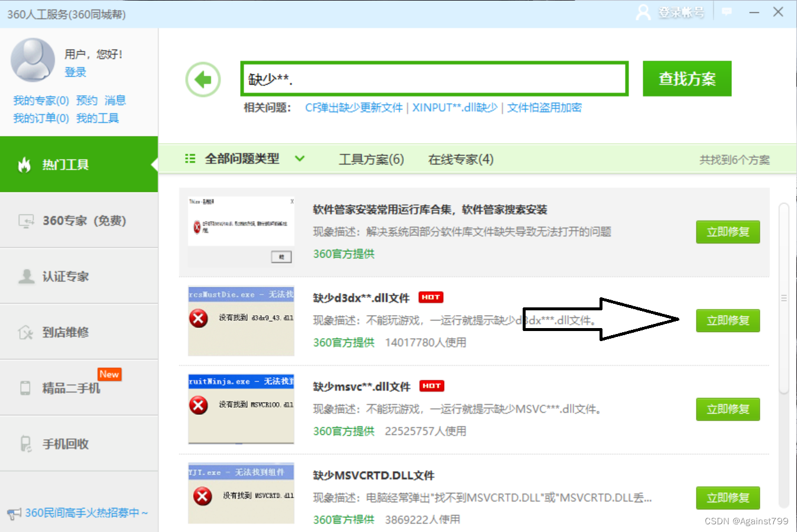Switch to the 在线专家(4) tab
This screenshot has width=797, height=532.
[460, 158]
